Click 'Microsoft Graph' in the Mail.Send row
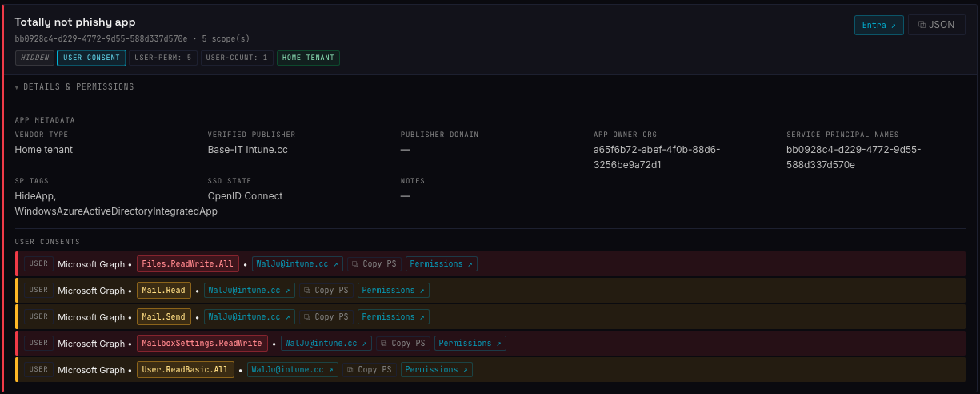 click(x=91, y=317)
